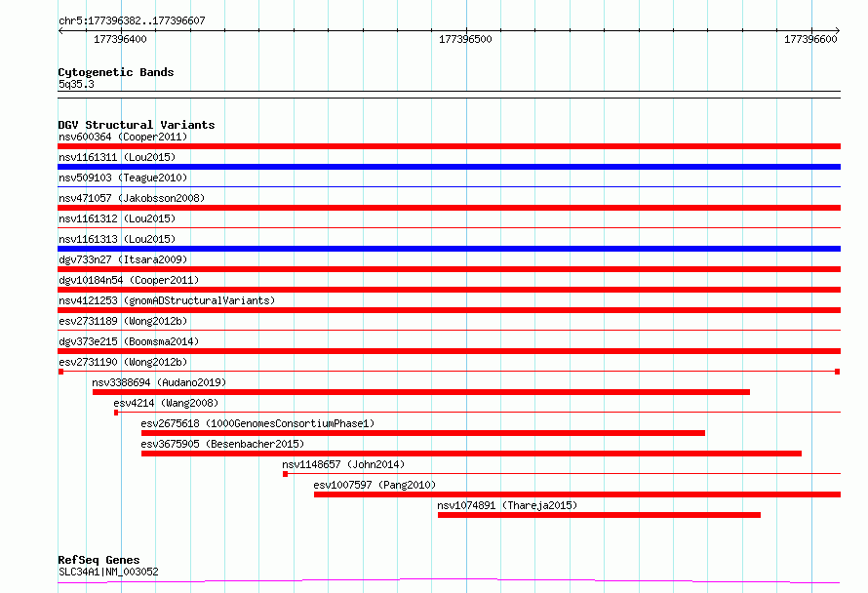868x593 pixels.
Task: Click the Cytogenetic Bands track heading
Action: coord(116,72)
